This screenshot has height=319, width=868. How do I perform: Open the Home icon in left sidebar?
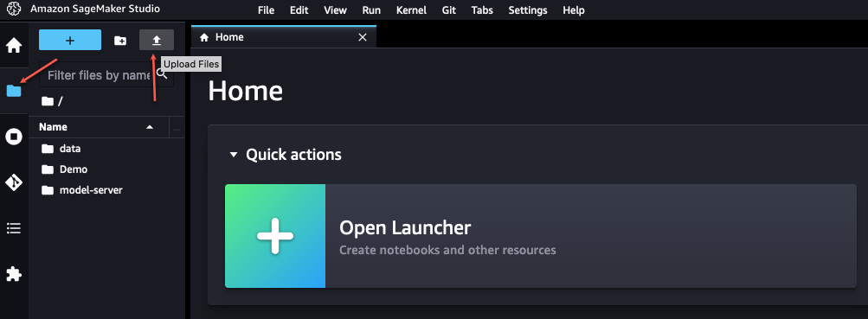pyautogui.click(x=14, y=45)
